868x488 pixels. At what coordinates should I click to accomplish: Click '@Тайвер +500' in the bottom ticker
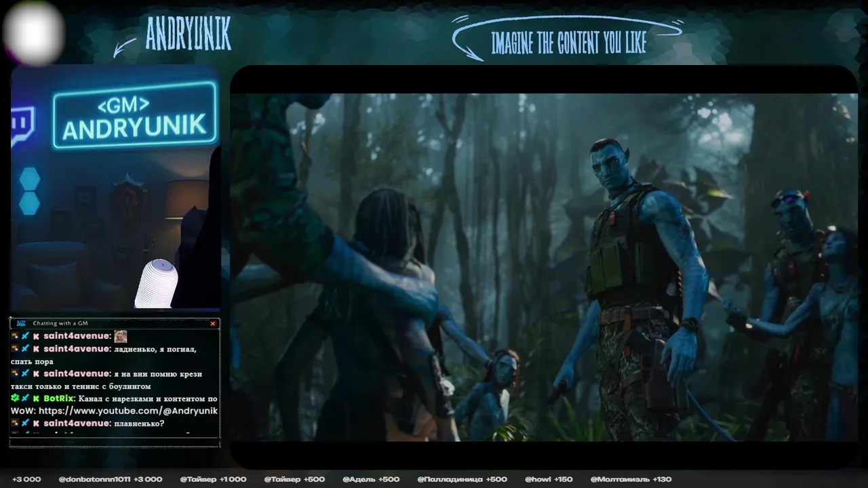click(295, 479)
